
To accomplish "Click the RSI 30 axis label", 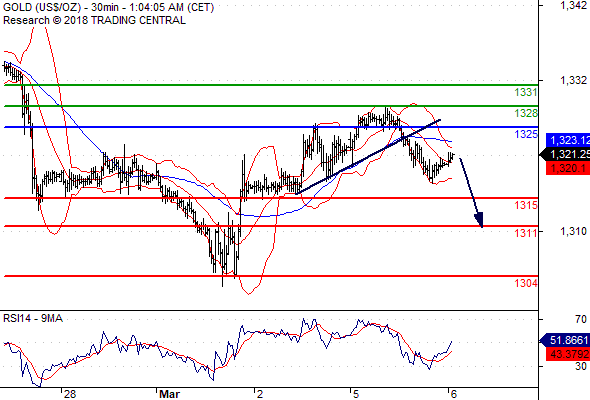I will coord(581,366).
